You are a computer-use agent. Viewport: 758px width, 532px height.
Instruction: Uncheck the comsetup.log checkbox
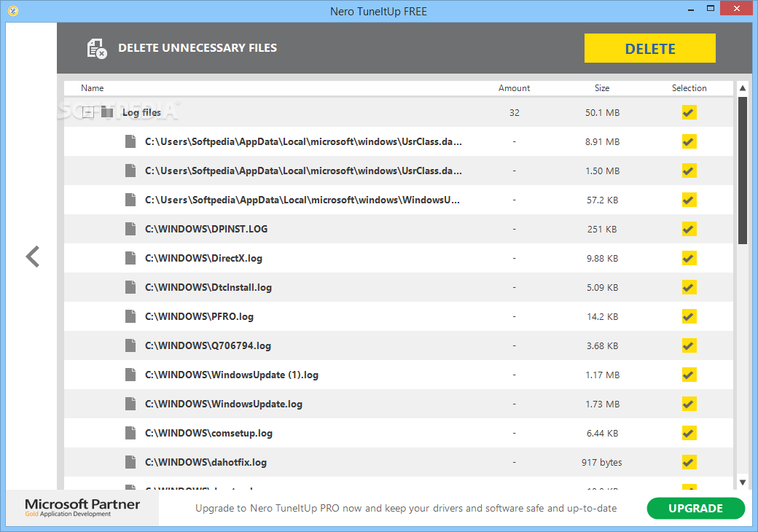(x=689, y=433)
